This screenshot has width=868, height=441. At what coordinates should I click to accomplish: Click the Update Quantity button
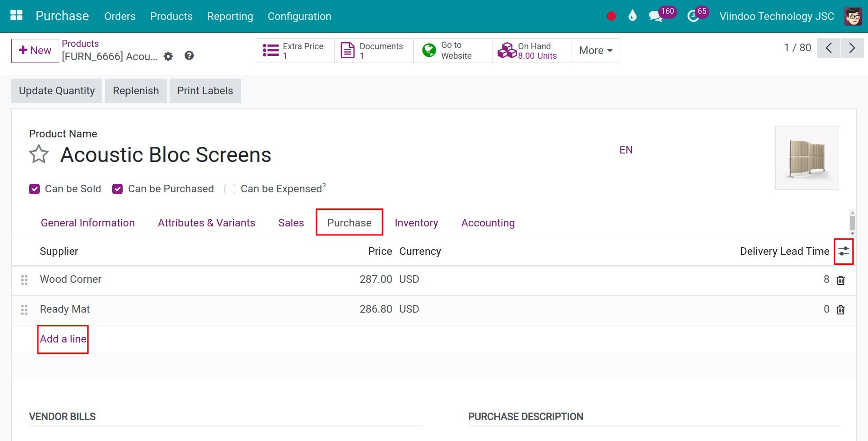coord(57,90)
